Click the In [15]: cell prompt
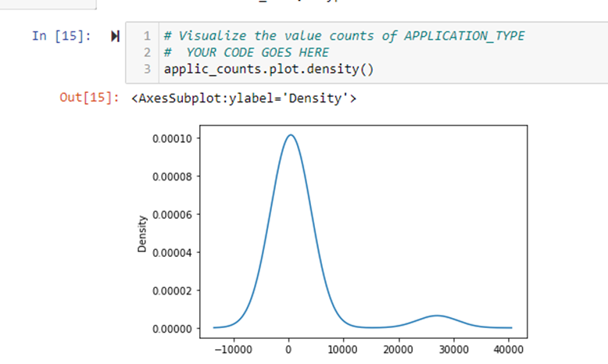Image resolution: width=608 pixels, height=364 pixels. pyautogui.click(x=61, y=36)
